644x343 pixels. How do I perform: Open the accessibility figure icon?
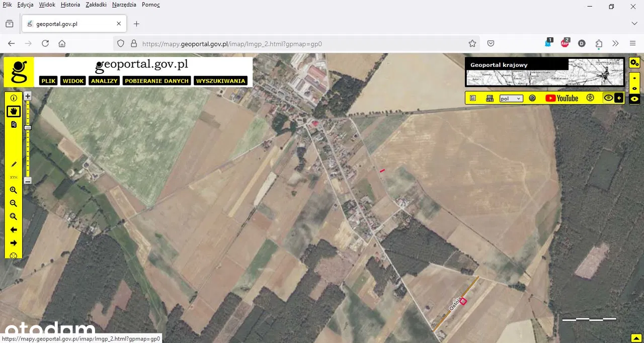tap(591, 98)
